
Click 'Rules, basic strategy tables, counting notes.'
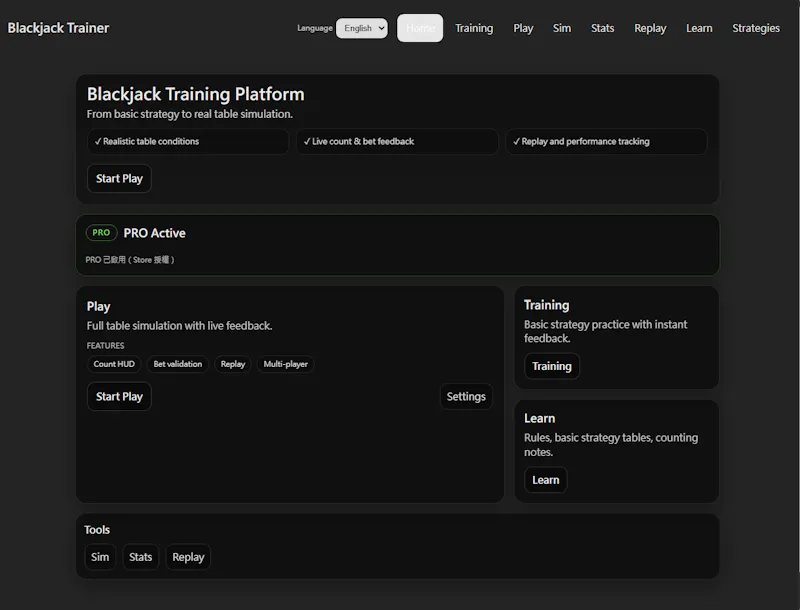pyautogui.click(x=611, y=445)
